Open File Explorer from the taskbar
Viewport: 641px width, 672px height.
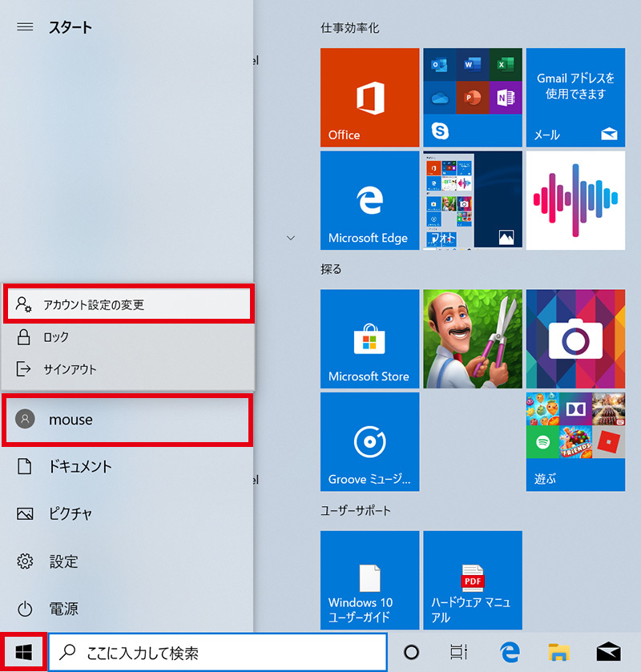559,652
